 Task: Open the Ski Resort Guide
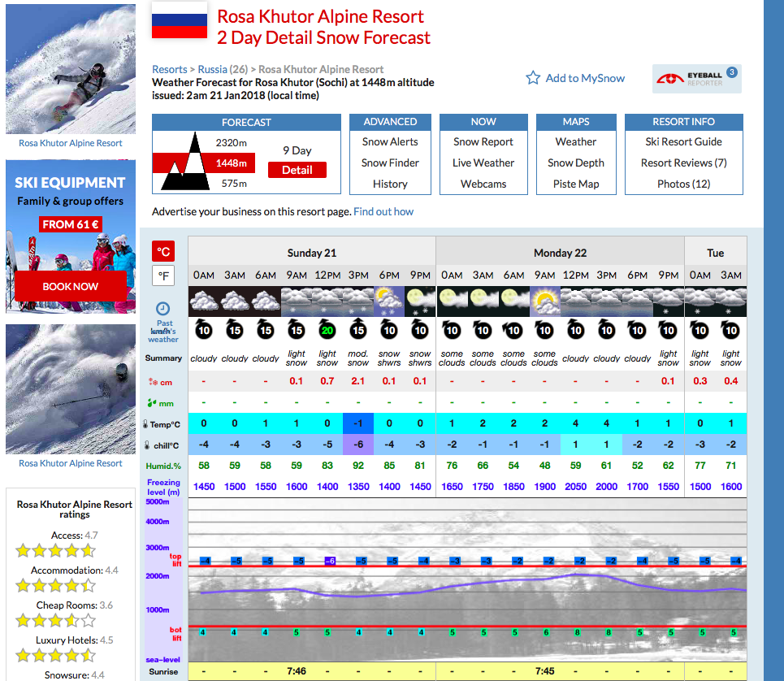[683, 142]
